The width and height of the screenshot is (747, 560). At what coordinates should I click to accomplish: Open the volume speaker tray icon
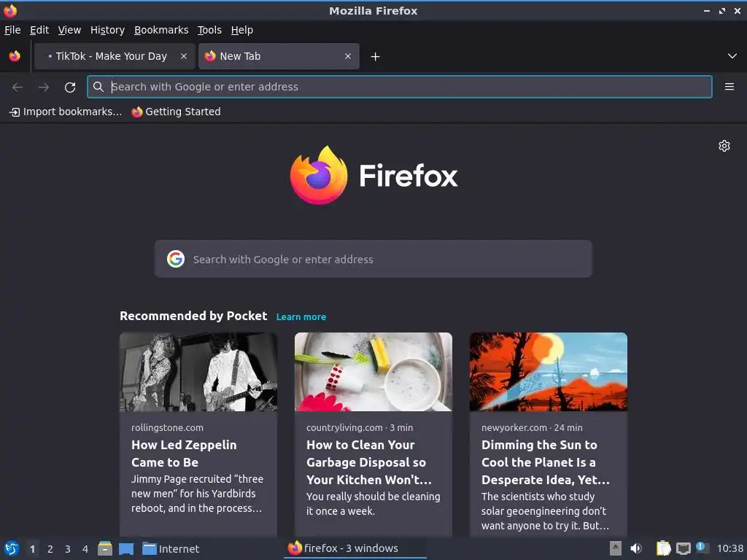636,548
